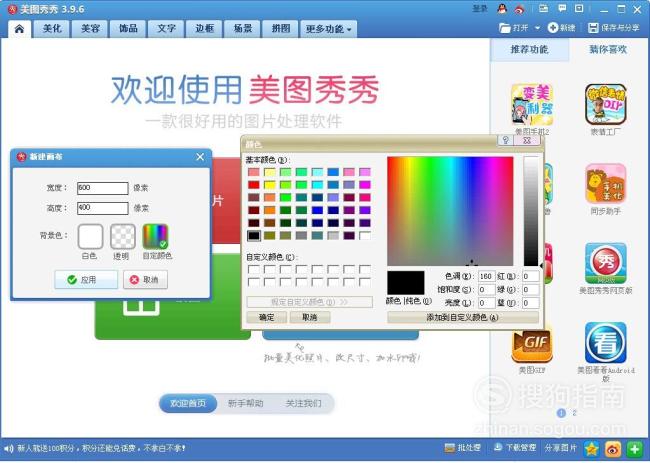The height and width of the screenshot is (463, 650).
Task: Switch to the 文字 tab
Action: [x=166, y=29]
